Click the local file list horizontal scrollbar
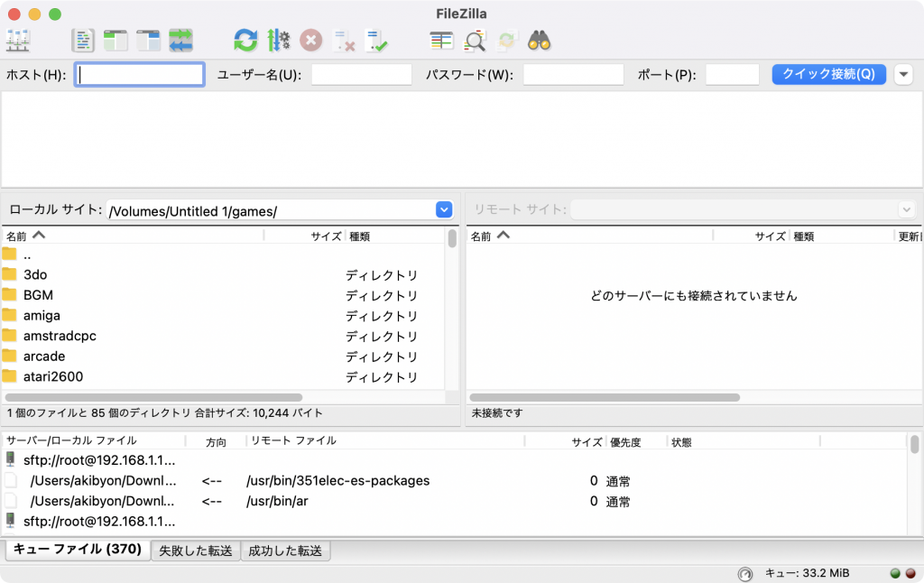Viewport: 924px width, 583px height. [x=153, y=397]
